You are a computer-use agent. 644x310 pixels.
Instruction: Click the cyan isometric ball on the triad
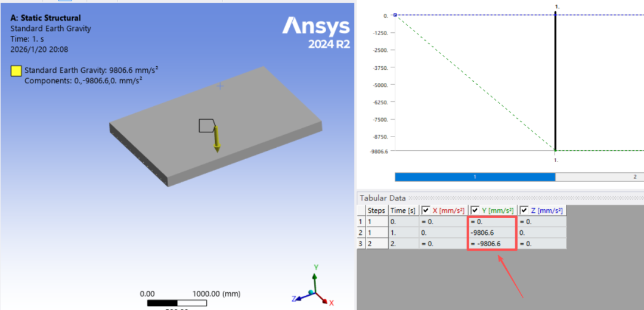pyautogui.click(x=311, y=292)
